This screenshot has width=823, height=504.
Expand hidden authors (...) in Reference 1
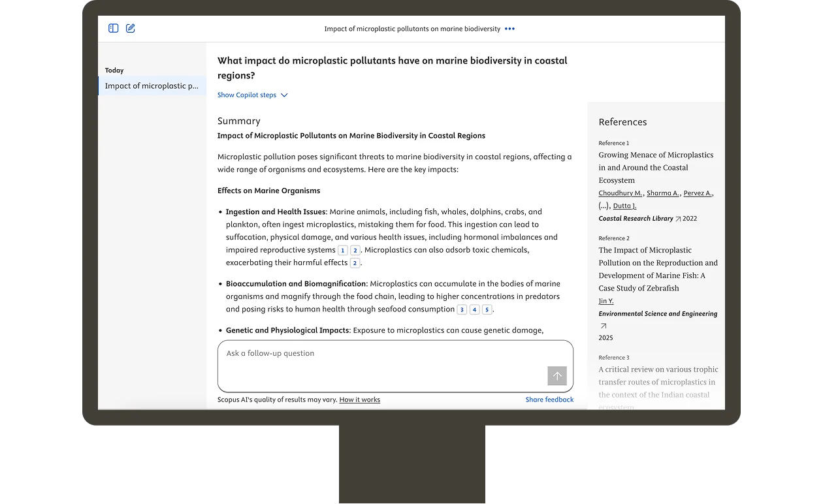click(604, 205)
